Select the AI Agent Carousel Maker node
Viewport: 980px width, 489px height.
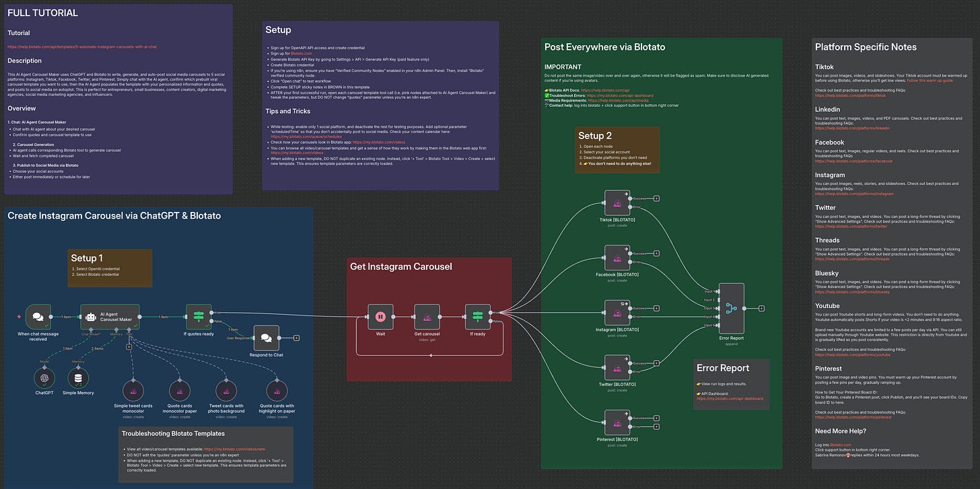pos(110,316)
